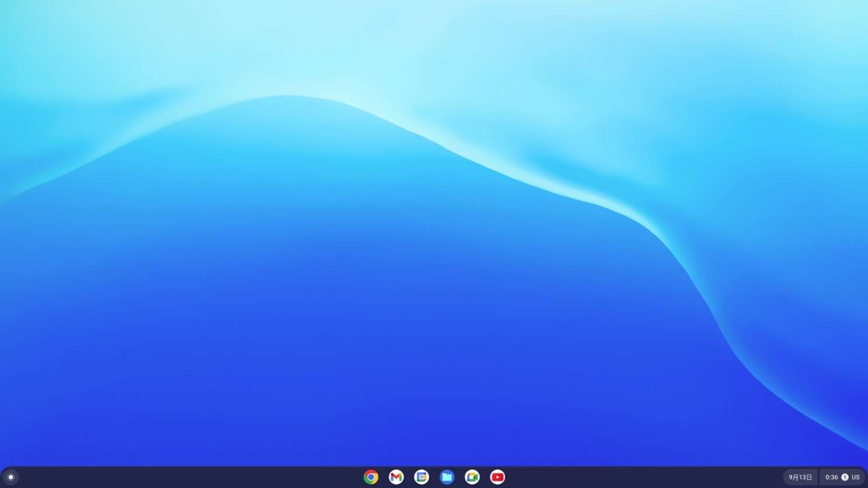The width and height of the screenshot is (868, 488).
Task: Open the Launcher circle button
Action: coord(11,477)
